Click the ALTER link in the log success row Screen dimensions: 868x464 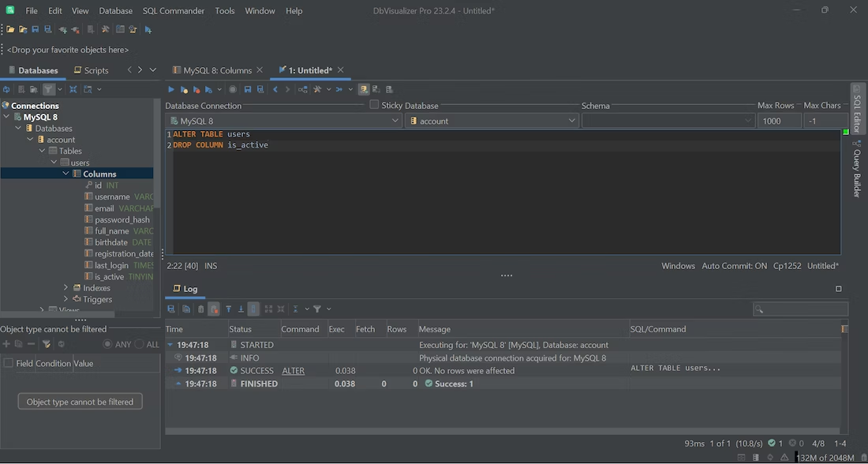click(292, 370)
